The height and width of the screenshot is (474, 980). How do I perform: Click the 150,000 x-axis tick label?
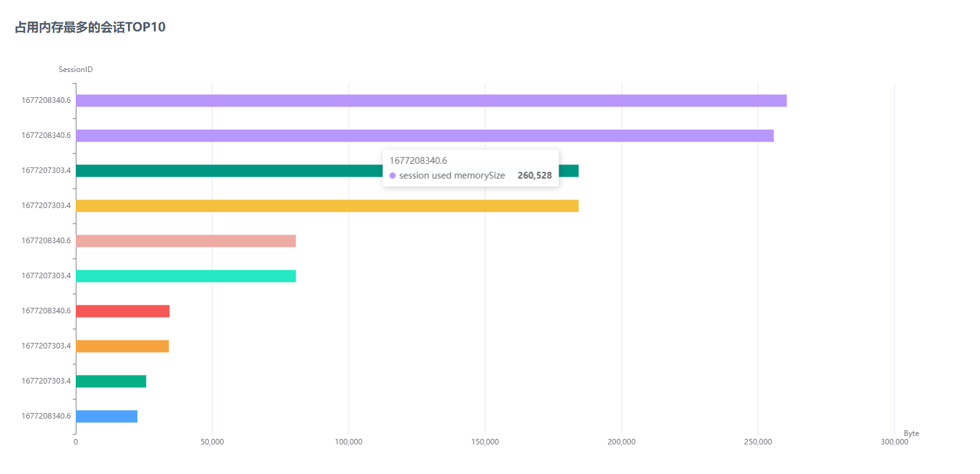tap(485, 442)
